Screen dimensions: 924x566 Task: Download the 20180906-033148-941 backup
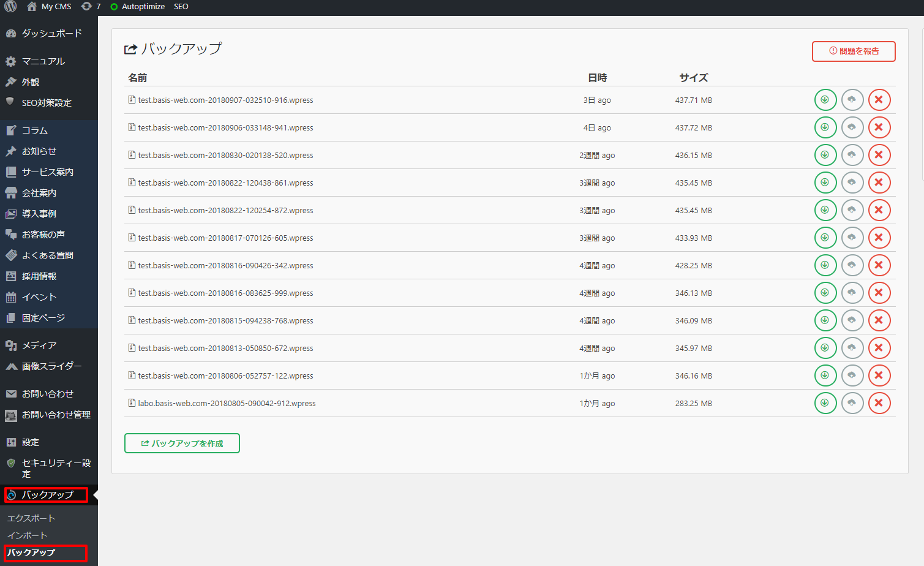(x=825, y=127)
